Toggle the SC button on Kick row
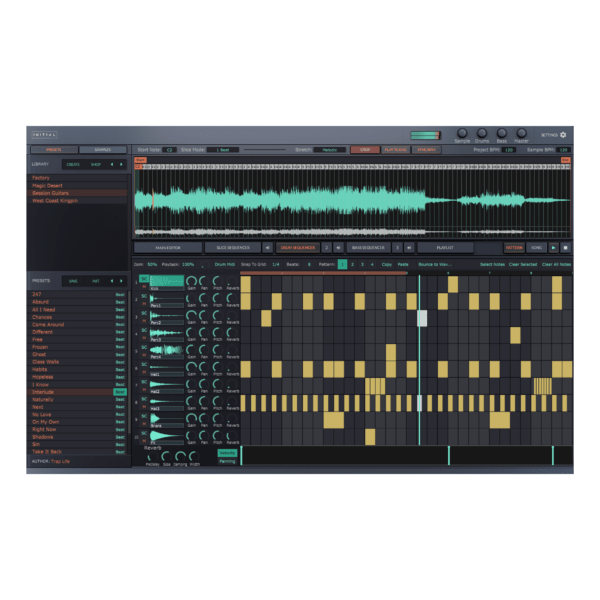The height and width of the screenshot is (600, 600). [x=144, y=279]
